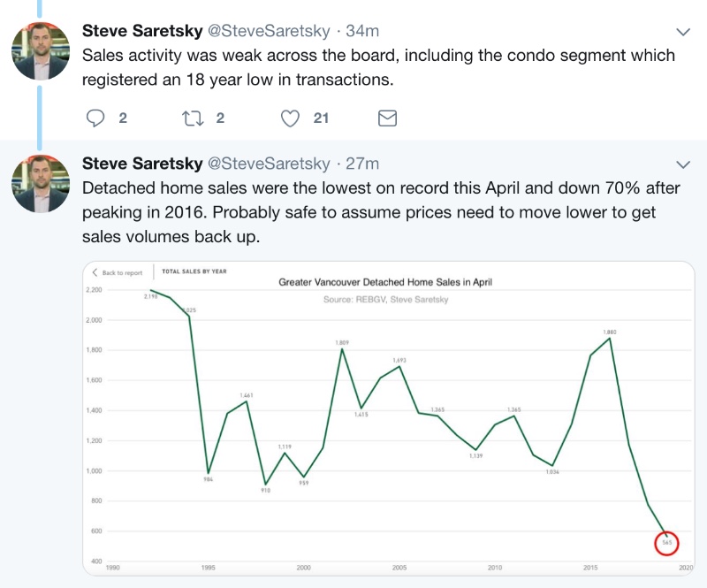Click the envelope direct message icon

click(387, 118)
